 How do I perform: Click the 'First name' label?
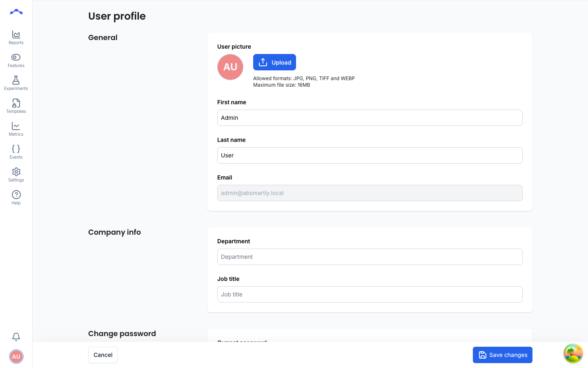232,102
